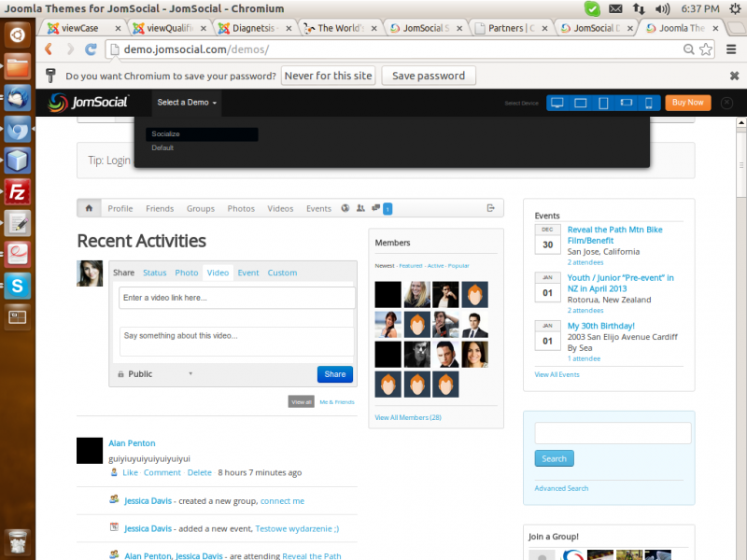Choose the portrait tablet device icon
The height and width of the screenshot is (560, 747).
pyautogui.click(x=603, y=103)
